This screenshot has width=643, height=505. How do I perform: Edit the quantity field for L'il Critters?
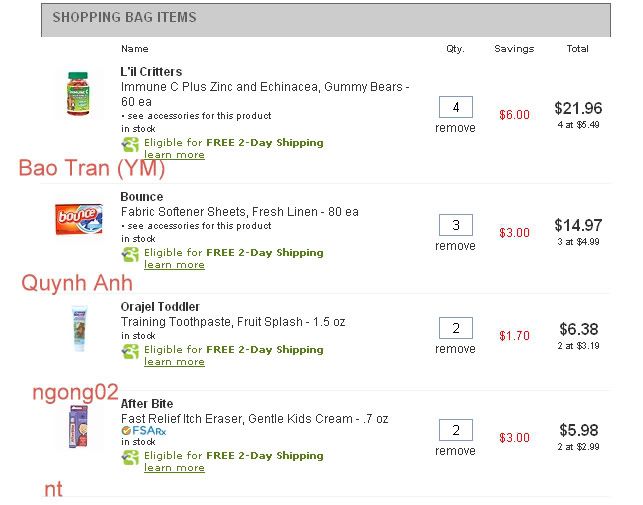click(455, 108)
